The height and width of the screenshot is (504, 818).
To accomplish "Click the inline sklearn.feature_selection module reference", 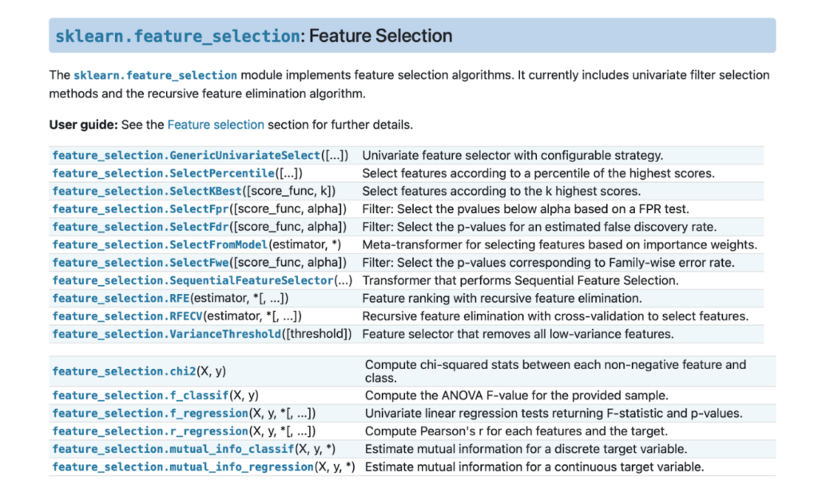I will tap(155, 75).
